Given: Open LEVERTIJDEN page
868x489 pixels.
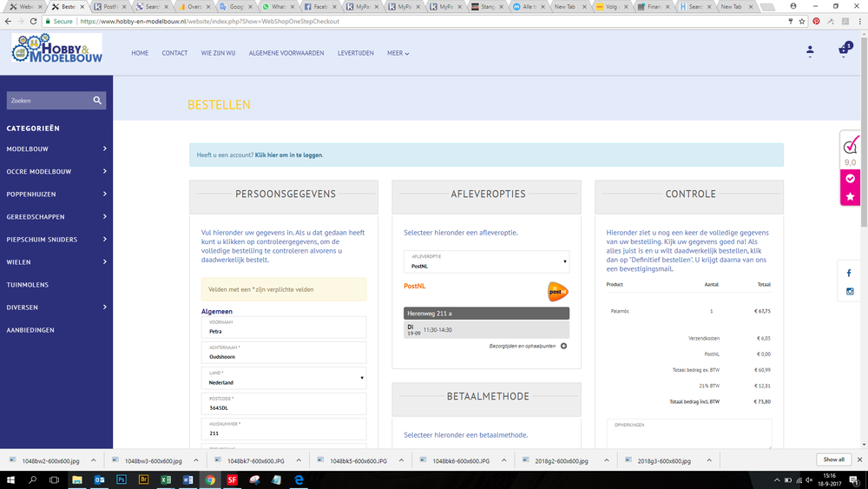Looking at the screenshot, I should tap(355, 53).
